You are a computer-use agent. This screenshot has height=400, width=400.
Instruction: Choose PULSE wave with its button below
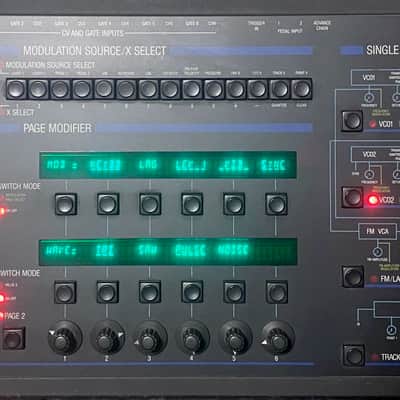pos(192,292)
